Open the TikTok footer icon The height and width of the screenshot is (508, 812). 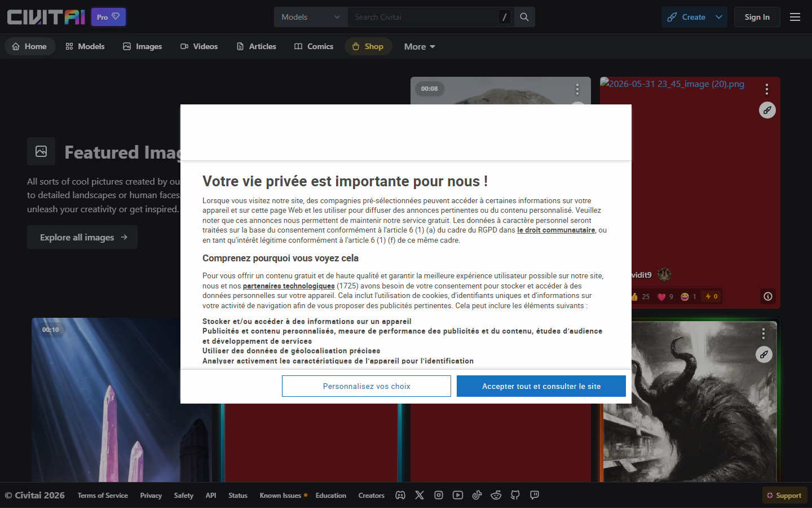[x=477, y=495]
